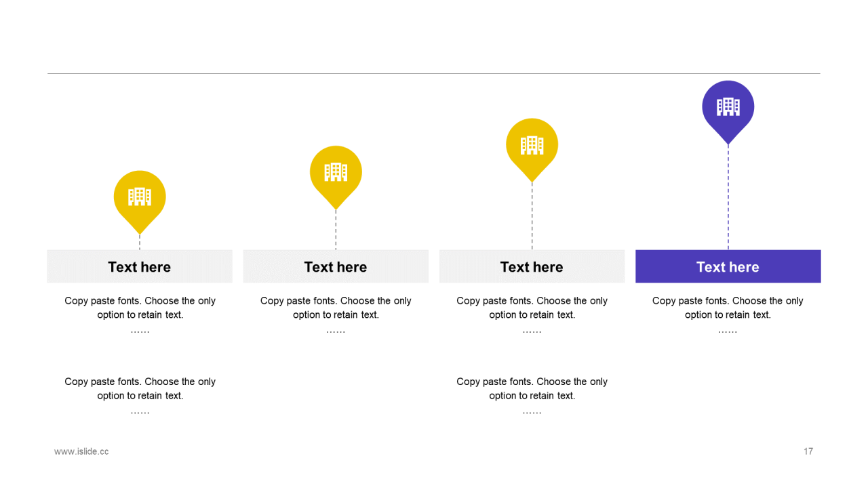Image resolution: width=868 pixels, height=488 pixels.
Task: Click the horizontal divider line at top
Action: (434, 73)
